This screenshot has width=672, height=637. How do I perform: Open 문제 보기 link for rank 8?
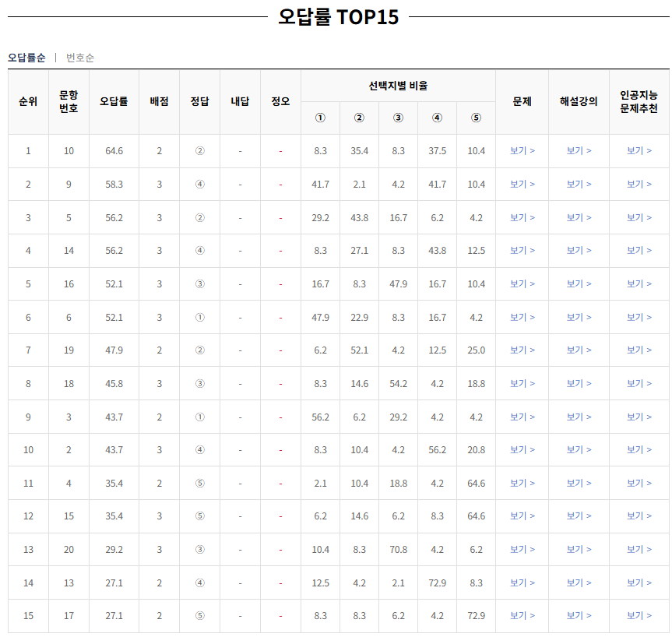tap(522, 384)
